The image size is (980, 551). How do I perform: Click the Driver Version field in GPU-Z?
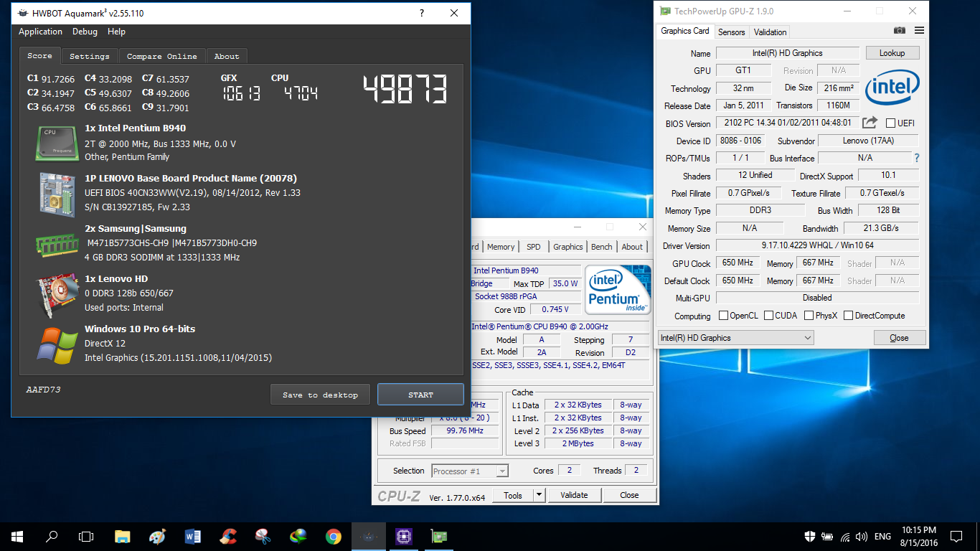coord(818,245)
